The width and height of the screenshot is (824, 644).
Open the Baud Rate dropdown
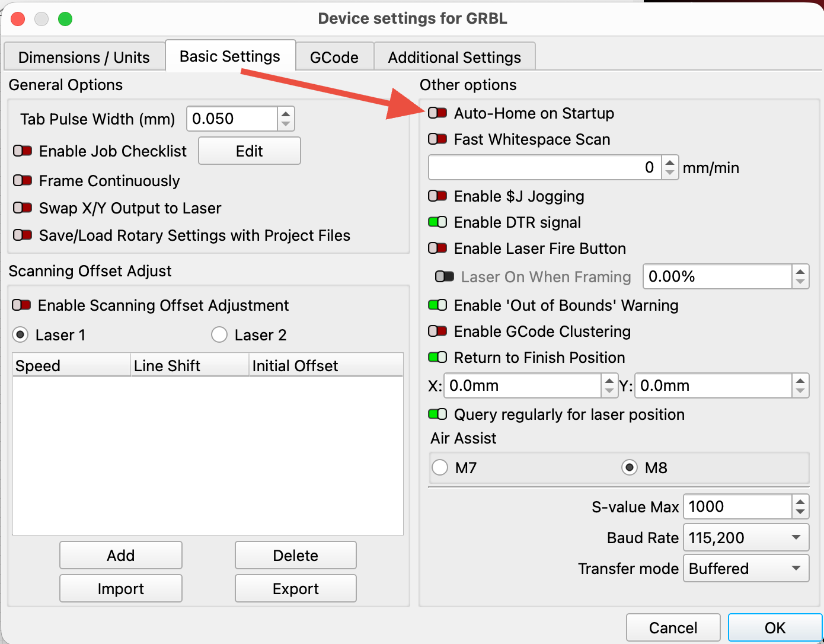[746, 537]
